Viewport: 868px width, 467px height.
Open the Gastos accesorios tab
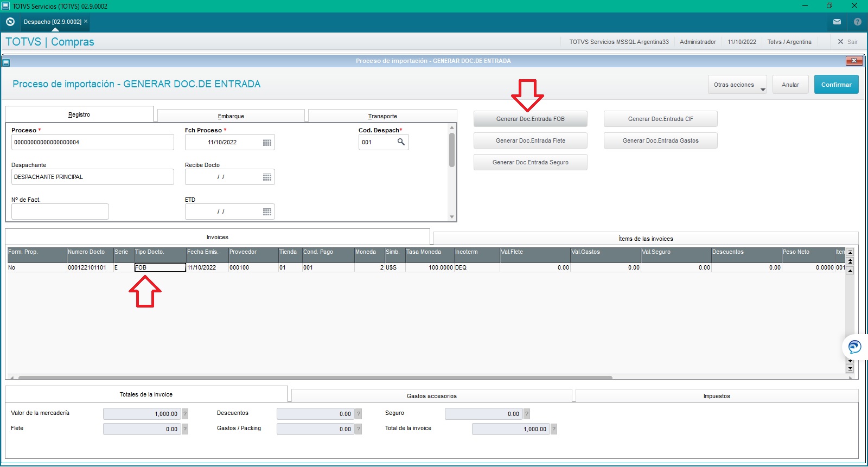coord(431,396)
